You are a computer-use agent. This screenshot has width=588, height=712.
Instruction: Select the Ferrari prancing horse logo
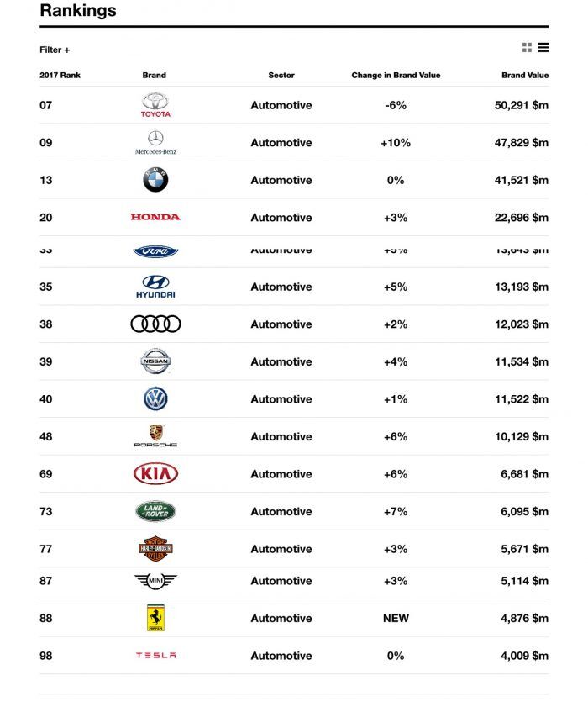pyautogui.click(x=155, y=617)
